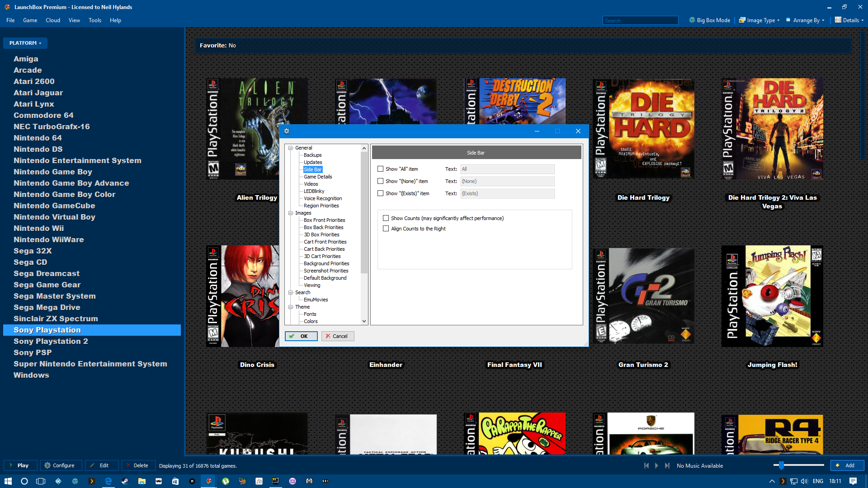Click the options tree scroll up arrow
The width and height of the screenshot is (868, 488).
tap(364, 148)
